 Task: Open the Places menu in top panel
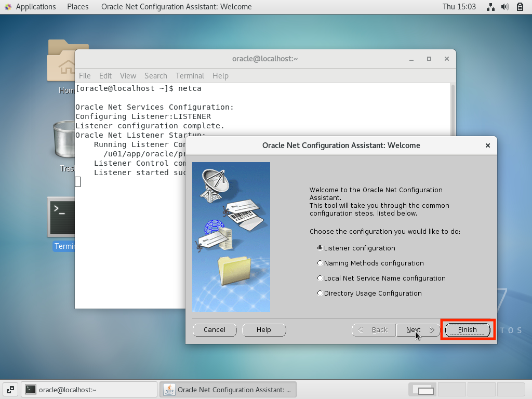pyautogui.click(x=78, y=7)
